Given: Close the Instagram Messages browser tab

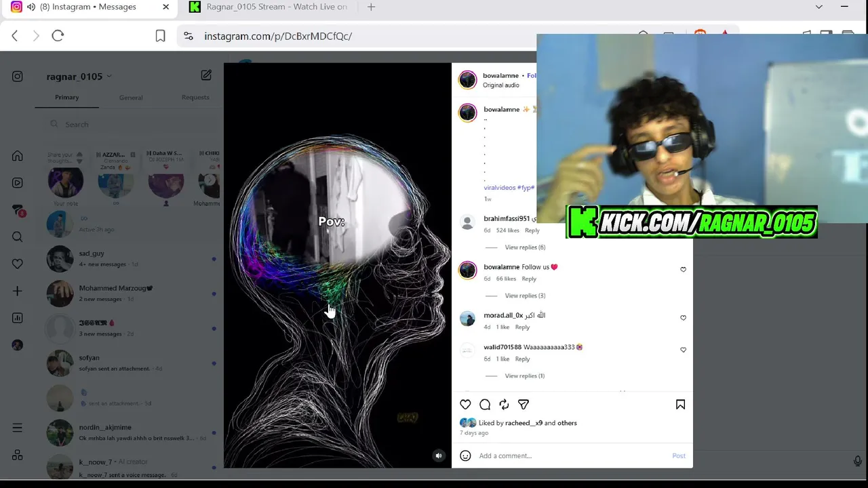Looking at the screenshot, I should click(165, 7).
